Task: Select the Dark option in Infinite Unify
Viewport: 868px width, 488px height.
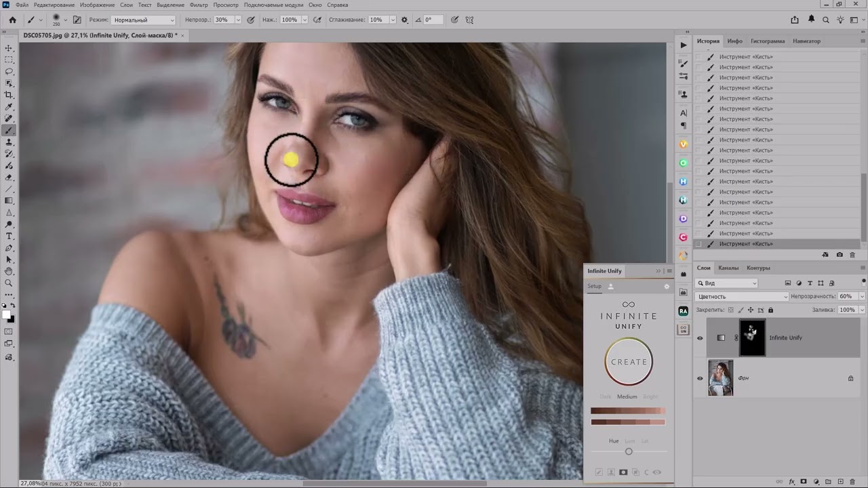Action: (606, 396)
